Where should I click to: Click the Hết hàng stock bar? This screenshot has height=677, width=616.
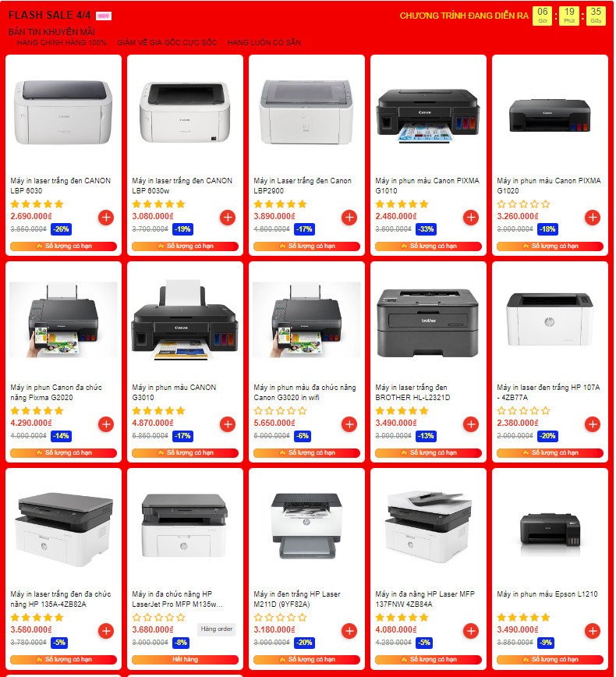pyautogui.click(x=185, y=659)
